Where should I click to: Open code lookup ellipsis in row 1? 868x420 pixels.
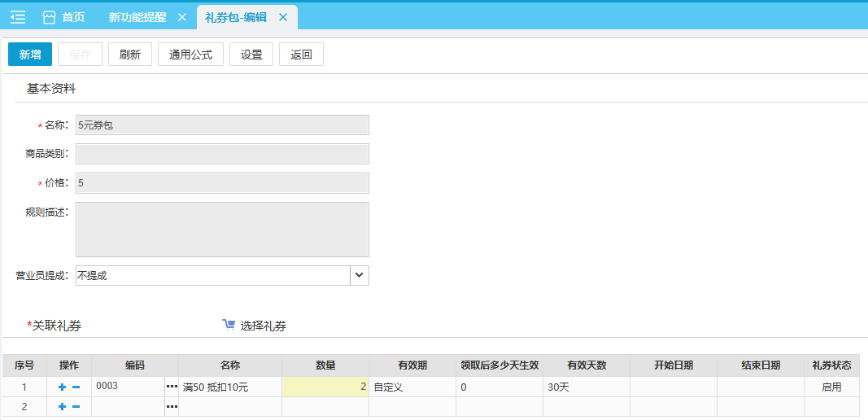point(172,387)
